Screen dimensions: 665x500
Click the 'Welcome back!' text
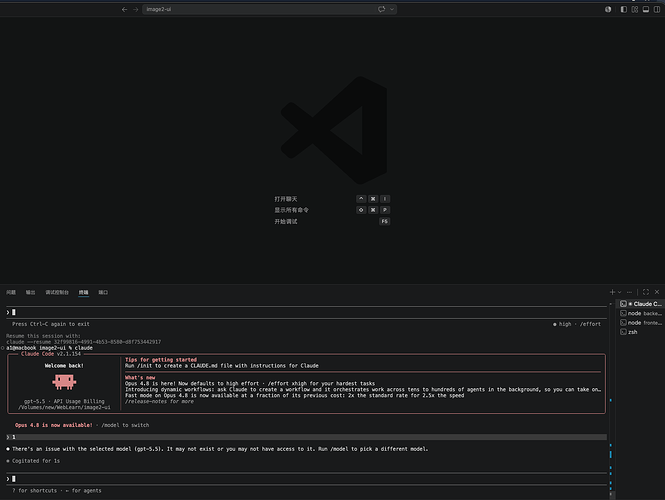coord(64,366)
